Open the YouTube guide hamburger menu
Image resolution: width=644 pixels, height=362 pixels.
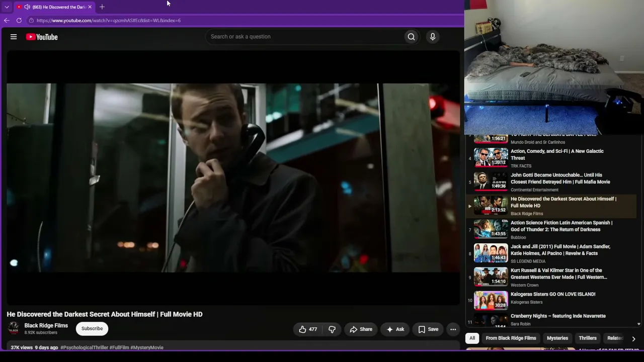[14, 37]
